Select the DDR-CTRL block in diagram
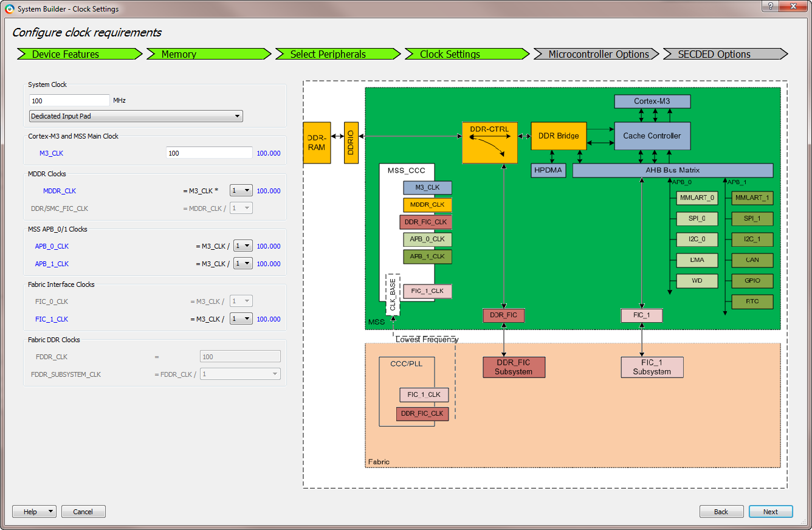The height and width of the screenshot is (530, 812). [x=489, y=143]
